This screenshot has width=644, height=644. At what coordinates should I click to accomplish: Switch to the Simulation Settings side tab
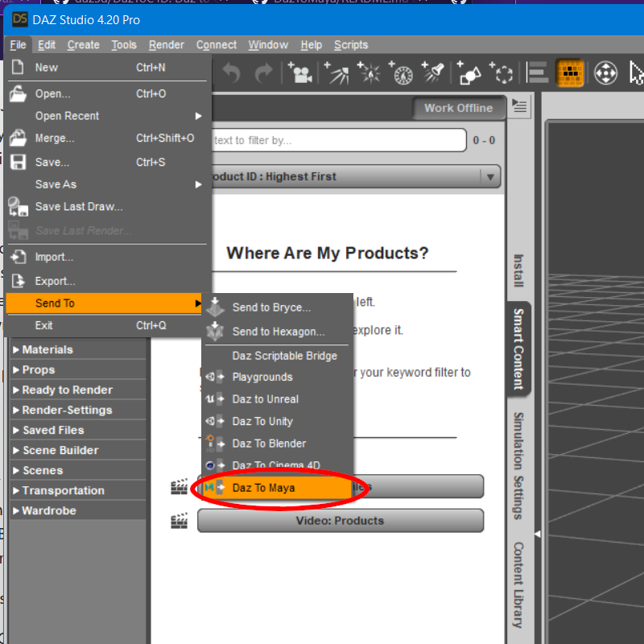tap(519, 465)
